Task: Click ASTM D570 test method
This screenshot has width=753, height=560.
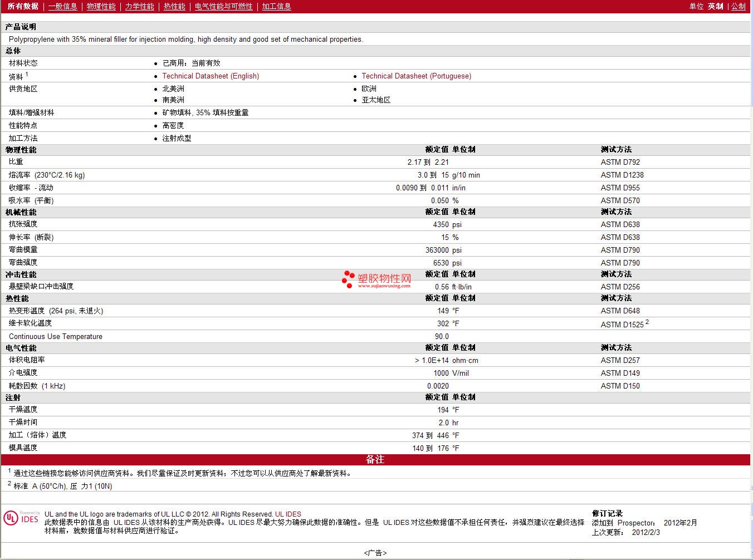Action: click(x=620, y=200)
